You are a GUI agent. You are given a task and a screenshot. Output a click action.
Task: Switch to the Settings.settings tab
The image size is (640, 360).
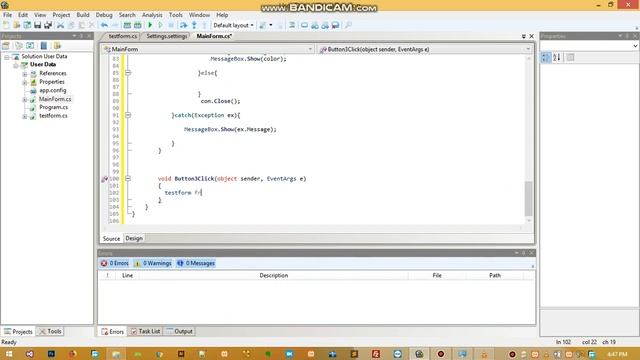point(166,36)
